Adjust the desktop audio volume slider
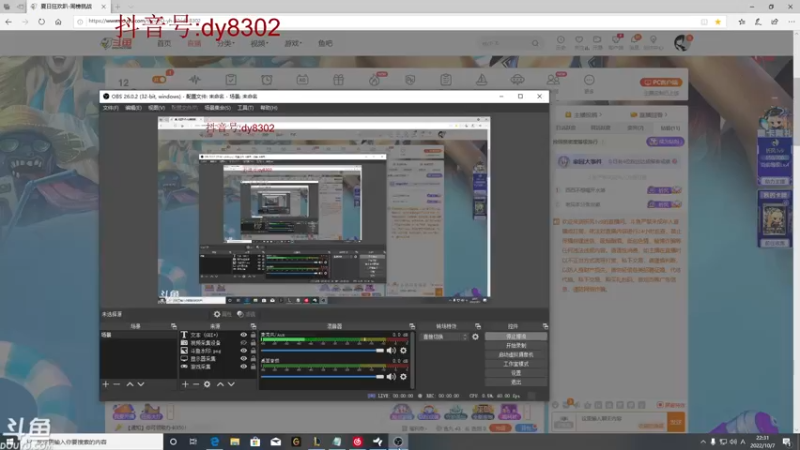The image size is (800, 450). tap(322, 377)
